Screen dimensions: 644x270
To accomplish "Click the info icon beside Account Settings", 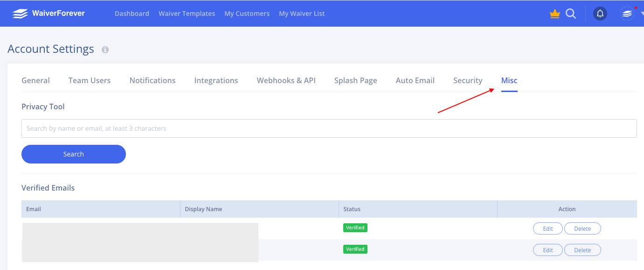I will coord(105,50).
